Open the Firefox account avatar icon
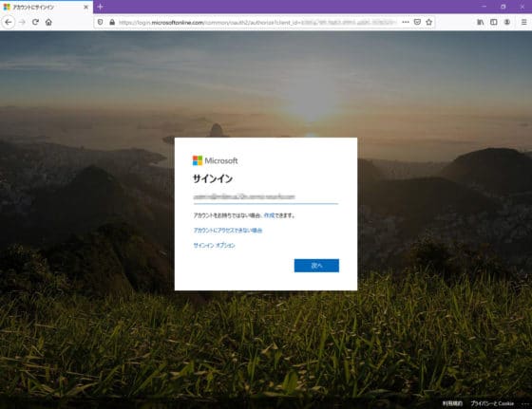 pyautogui.click(x=507, y=22)
